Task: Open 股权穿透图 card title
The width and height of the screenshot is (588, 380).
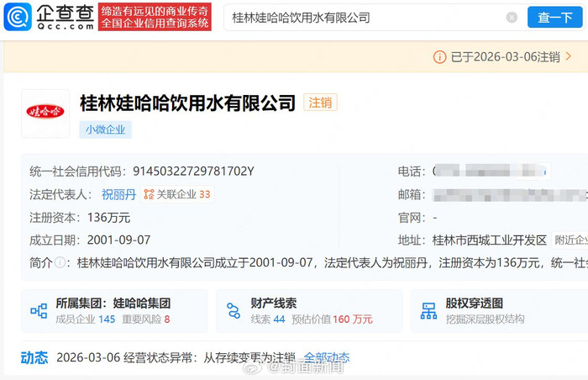Action: pyautogui.click(x=474, y=303)
